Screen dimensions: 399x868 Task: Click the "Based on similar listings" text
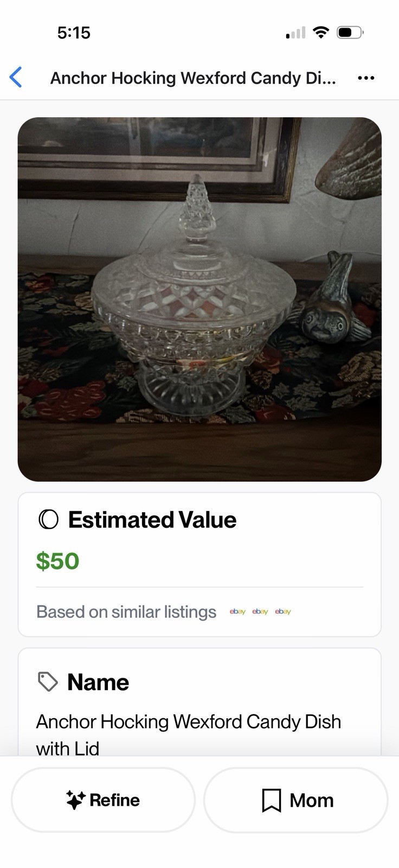click(126, 612)
